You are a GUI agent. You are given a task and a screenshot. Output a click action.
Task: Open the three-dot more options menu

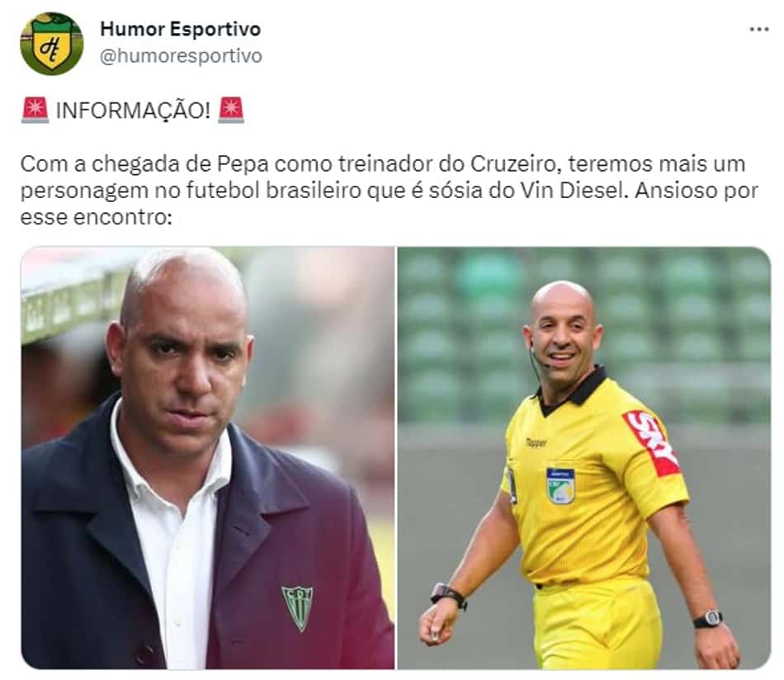(x=758, y=30)
